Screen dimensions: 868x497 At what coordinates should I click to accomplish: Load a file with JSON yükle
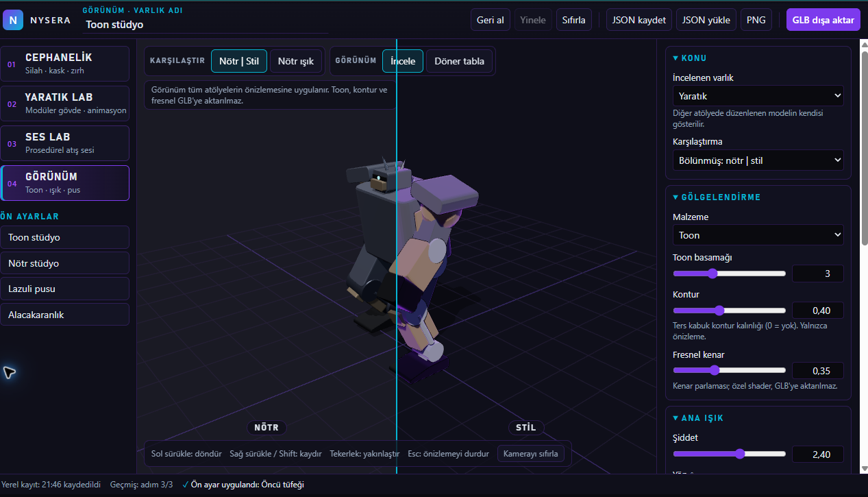pyautogui.click(x=707, y=20)
